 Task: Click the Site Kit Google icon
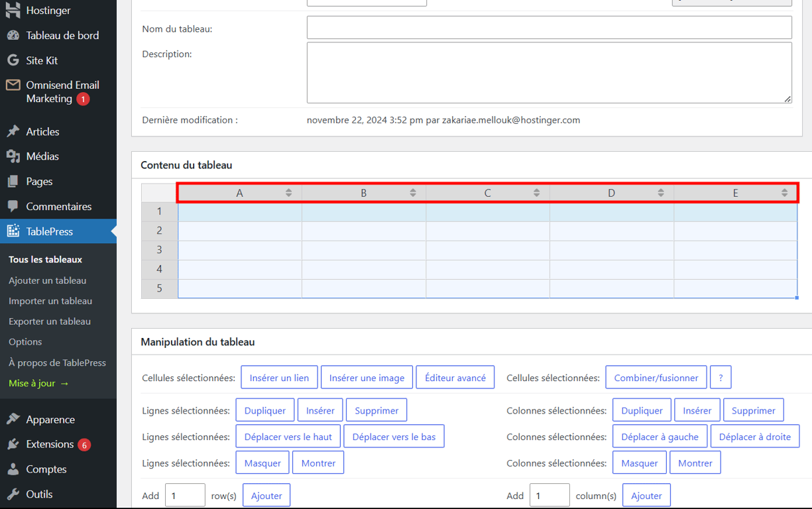(13, 60)
